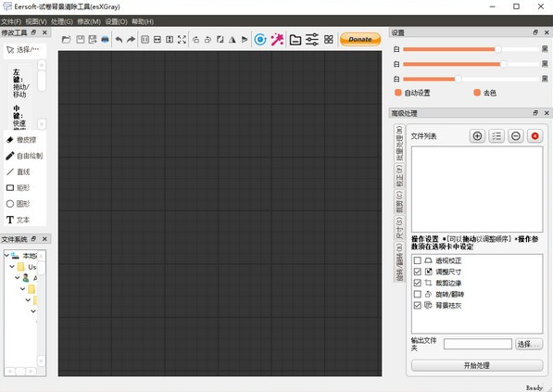This screenshot has width=553, height=392.
Task: Toggle the 自动设置 option
Action: point(398,93)
